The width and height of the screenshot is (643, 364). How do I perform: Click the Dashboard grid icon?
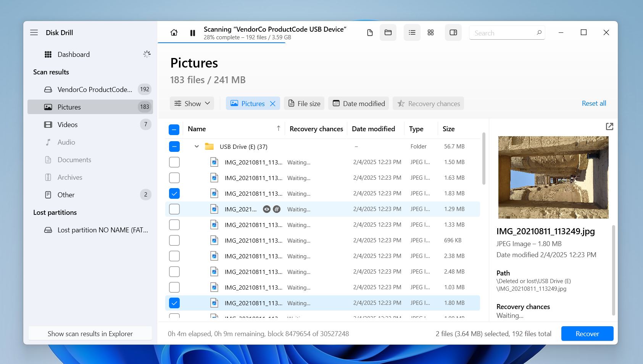coord(48,54)
